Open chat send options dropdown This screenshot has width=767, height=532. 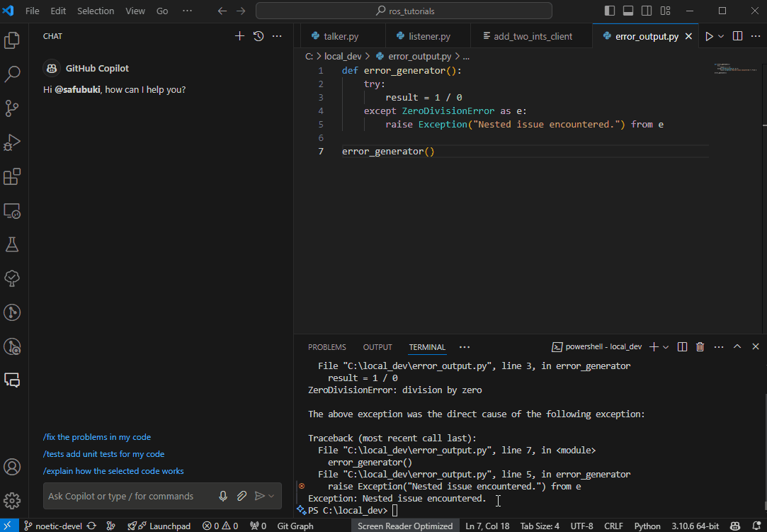(271, 496)
